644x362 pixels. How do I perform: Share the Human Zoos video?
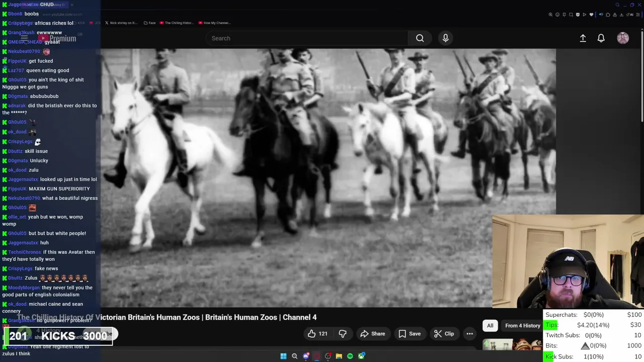coord(372,334)
